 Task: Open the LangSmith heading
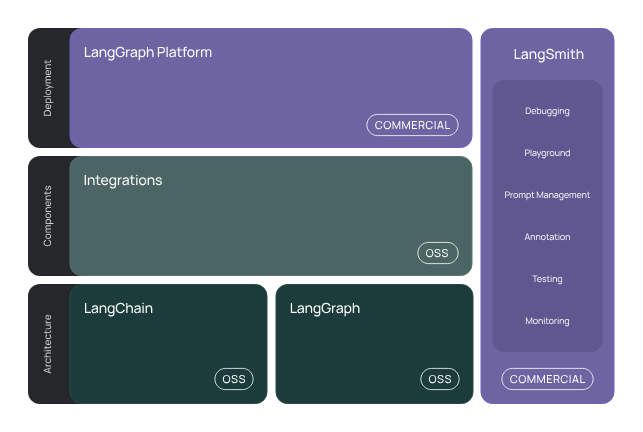[548, 54]
